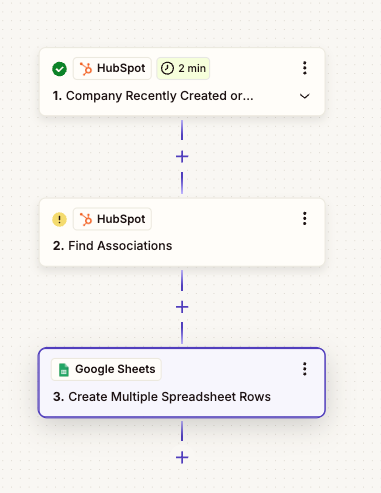Click the HubSpot app badge on step 1

coord(112,68)
